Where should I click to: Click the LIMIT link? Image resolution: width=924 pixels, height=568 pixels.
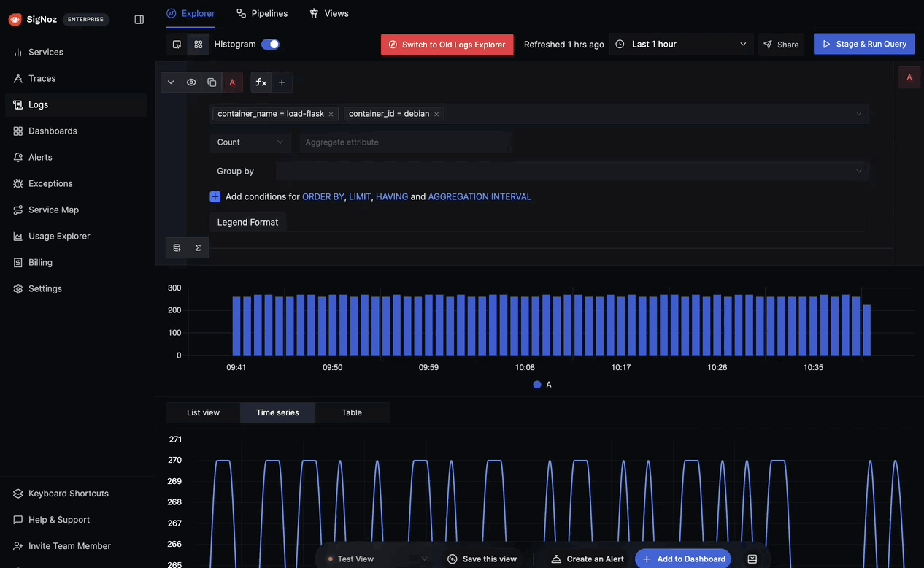[x=360, y=197]
